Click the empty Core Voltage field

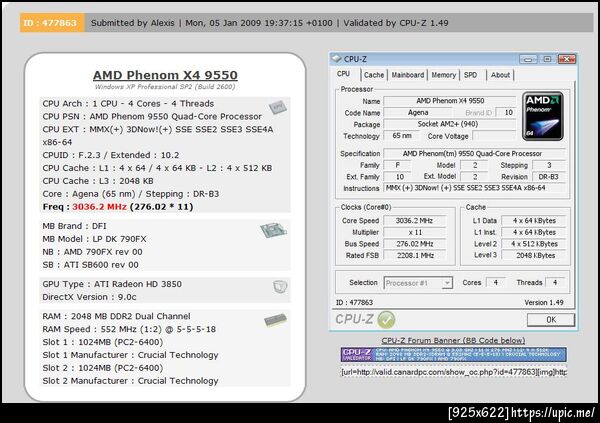coord(494,136)
